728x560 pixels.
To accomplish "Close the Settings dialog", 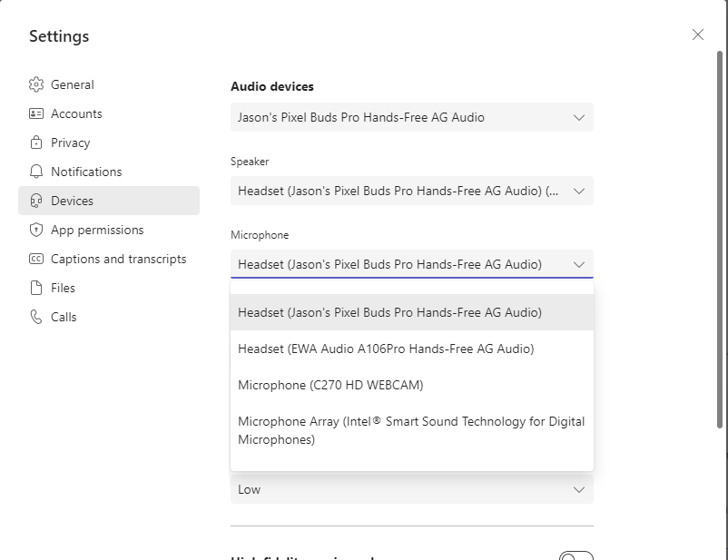I will tap(698, 34).
